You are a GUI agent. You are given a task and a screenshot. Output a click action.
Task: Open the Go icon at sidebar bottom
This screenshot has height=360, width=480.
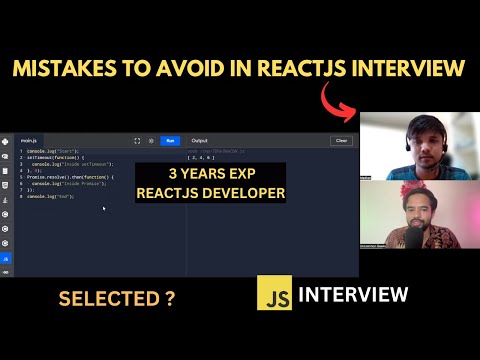point(5,272)
